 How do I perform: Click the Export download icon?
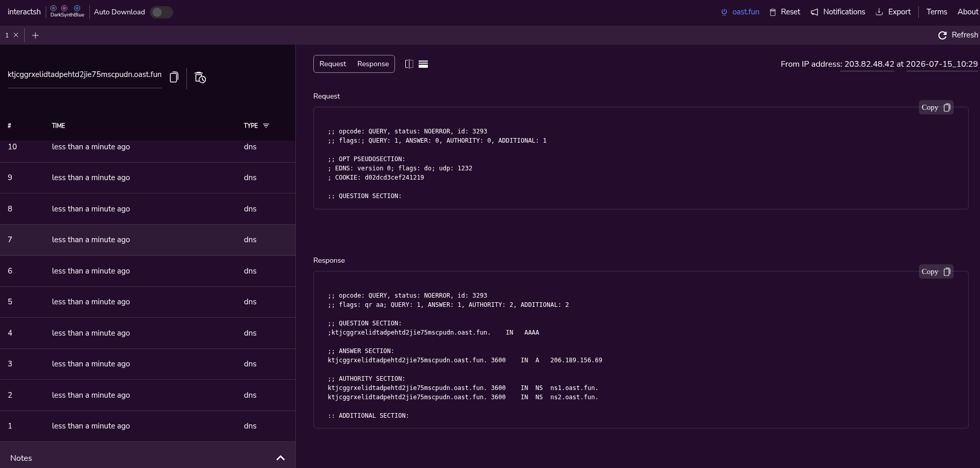[879, 12]
